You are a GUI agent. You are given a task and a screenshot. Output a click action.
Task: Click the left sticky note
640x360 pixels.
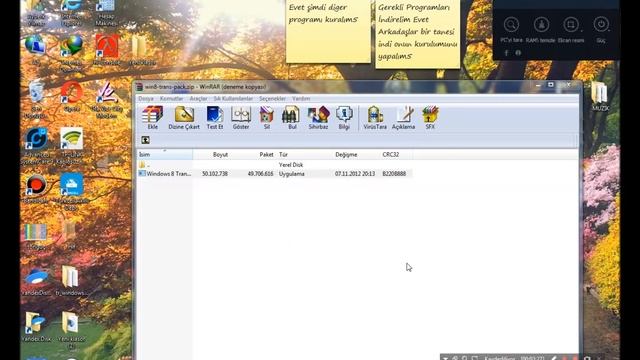[x=328, y=31]
